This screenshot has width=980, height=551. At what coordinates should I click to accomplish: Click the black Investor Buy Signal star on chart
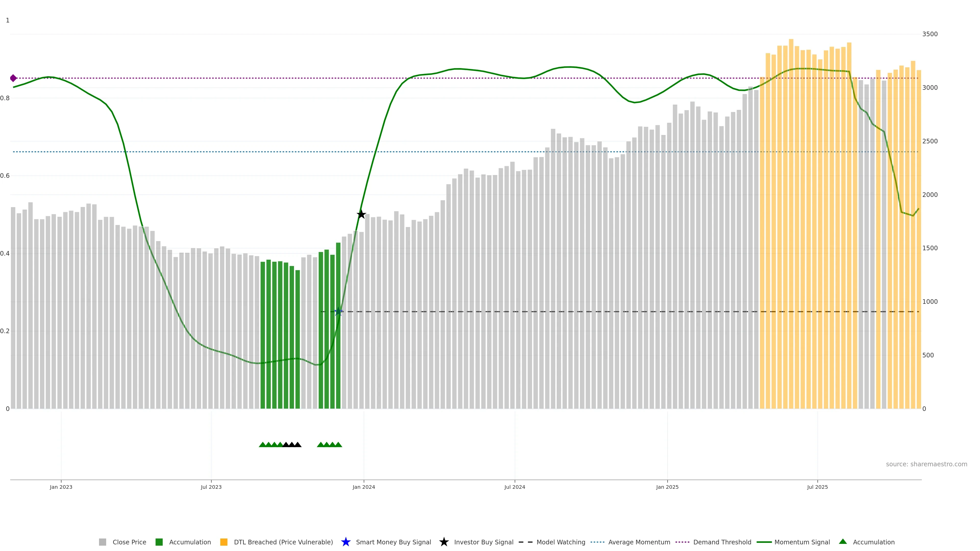361,215
